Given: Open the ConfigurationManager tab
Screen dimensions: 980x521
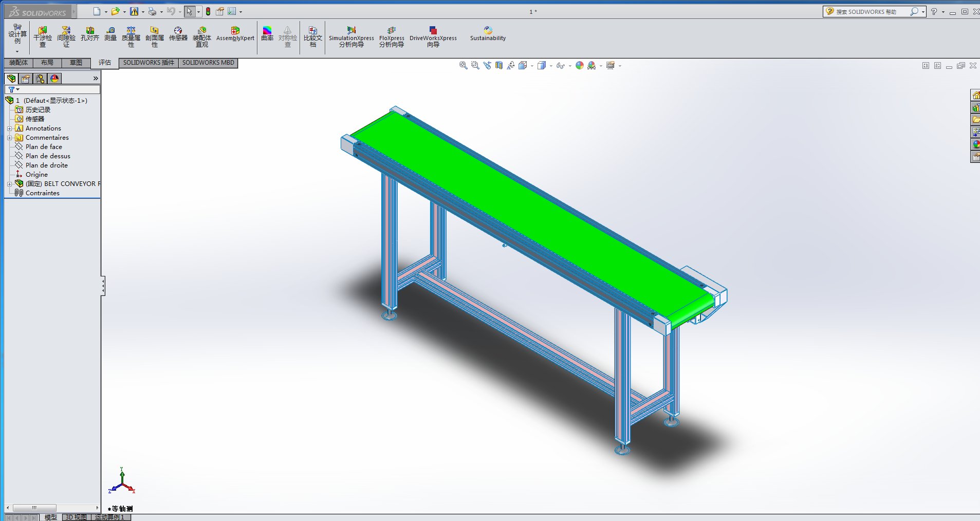Looking at the screenshot, I should [40, 78].
